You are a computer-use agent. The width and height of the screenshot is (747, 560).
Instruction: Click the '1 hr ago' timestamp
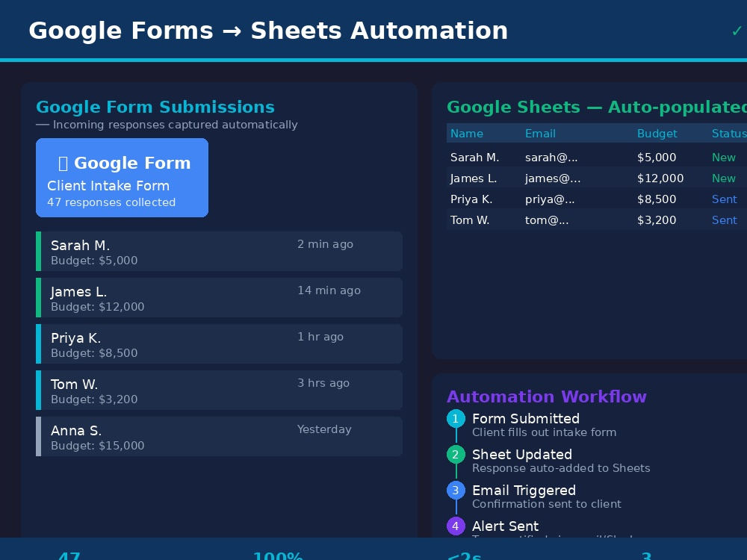pyautogui.click(x=320, y=337)
